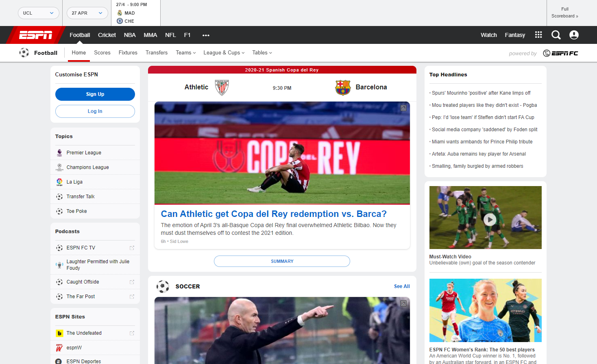
Task: Click See All in SOCCER section
Action: [x=402, y=286]
